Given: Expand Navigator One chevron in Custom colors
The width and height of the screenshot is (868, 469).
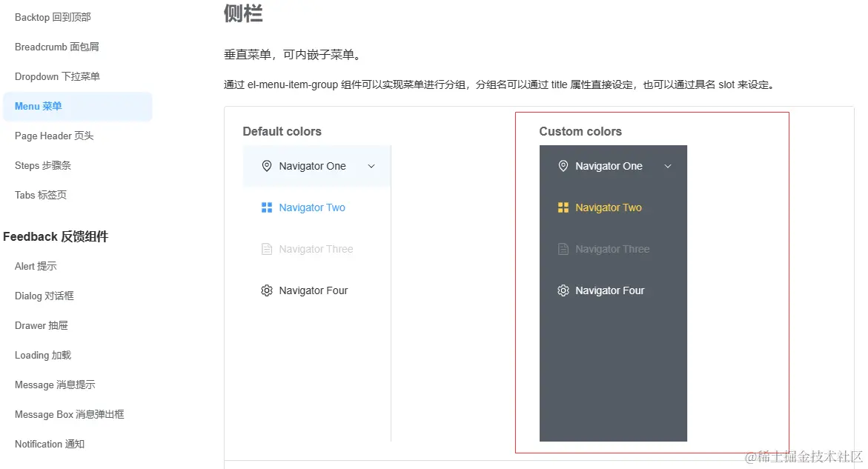Looking at the screenshot, I should point(668,166).
